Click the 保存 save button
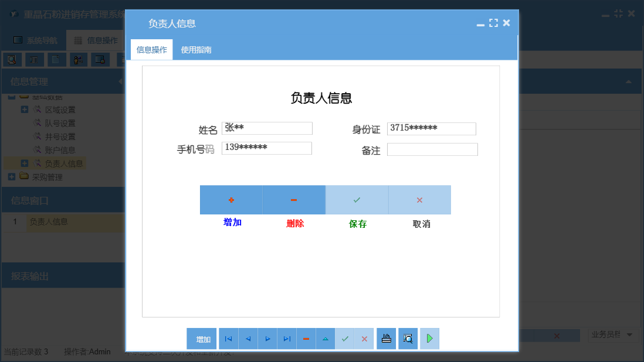This screenshot has height=362, width=644. pos(357,200)
